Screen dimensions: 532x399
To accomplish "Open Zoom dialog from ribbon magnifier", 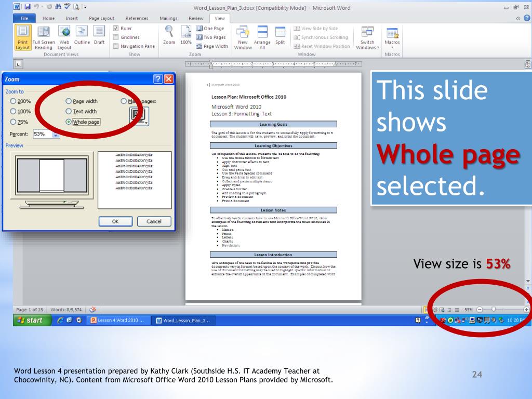I will (x=169, y=35).
